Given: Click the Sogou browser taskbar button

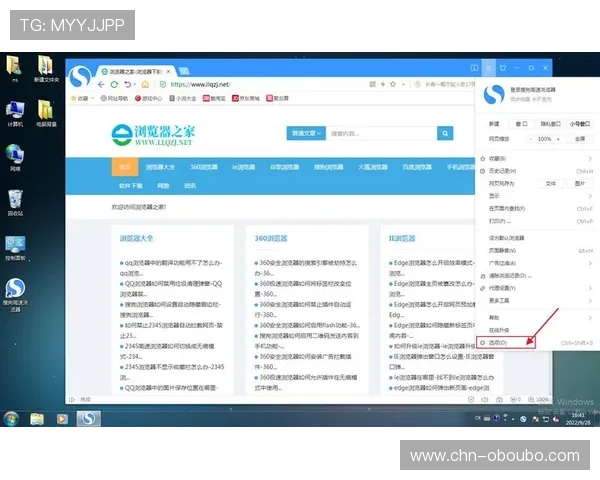Looking at the screenshot, I should point(88,418).
